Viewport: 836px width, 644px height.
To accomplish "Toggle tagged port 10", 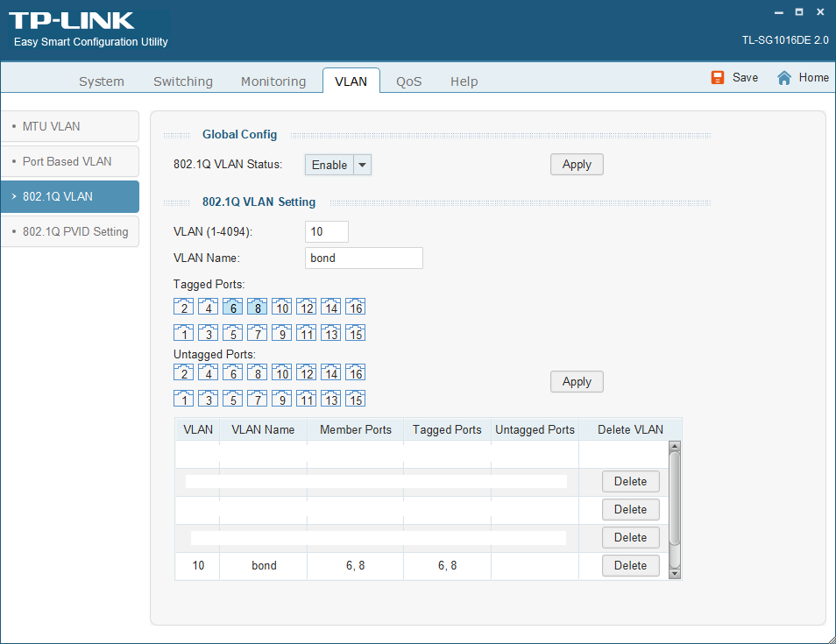I will pos(281,307).
